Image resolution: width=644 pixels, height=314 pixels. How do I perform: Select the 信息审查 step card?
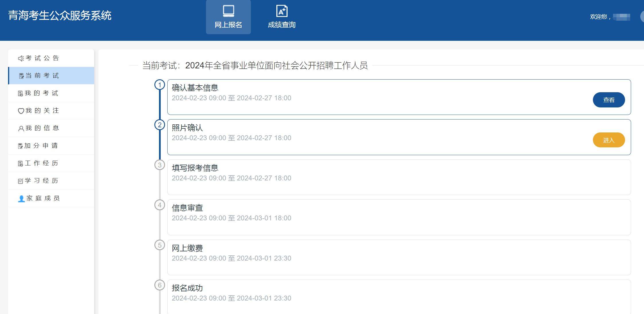(399, 217)
